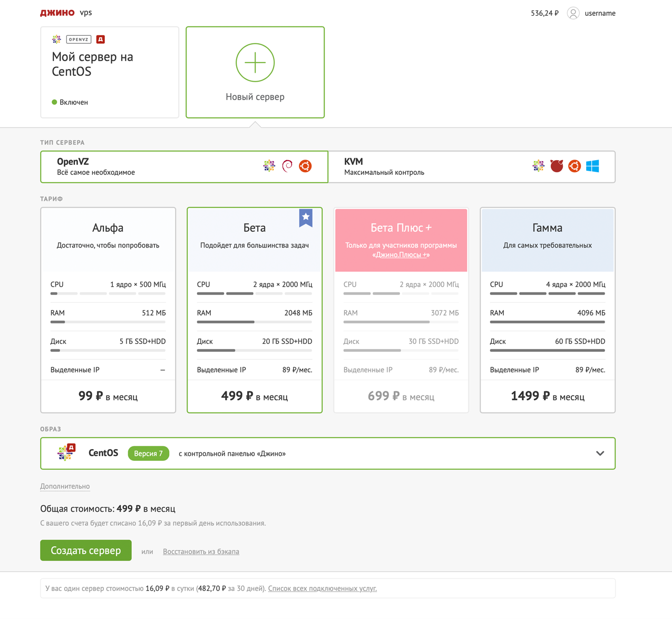
Task: Open Восстановить из бэкапа link
Action: 201,552
